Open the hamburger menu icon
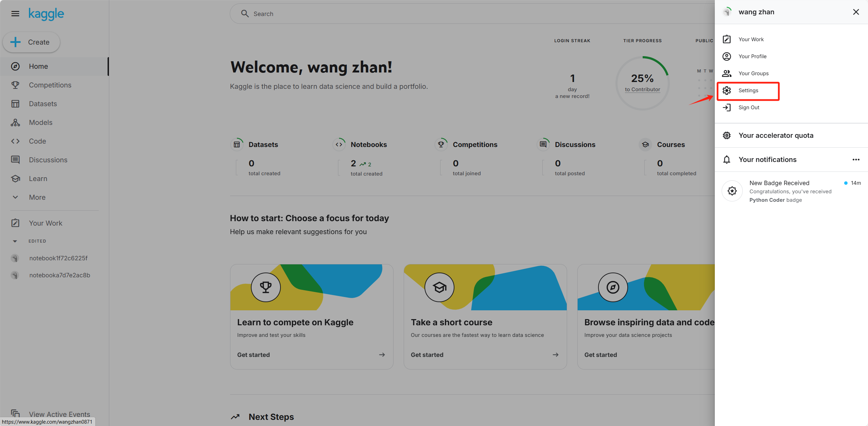Image resolution: width=868 pixels, height=426 pixels. (x=15, y=14)
